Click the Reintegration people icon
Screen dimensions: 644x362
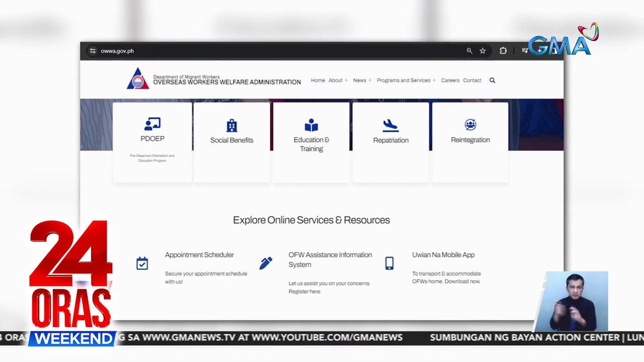(x=470, y=125)
